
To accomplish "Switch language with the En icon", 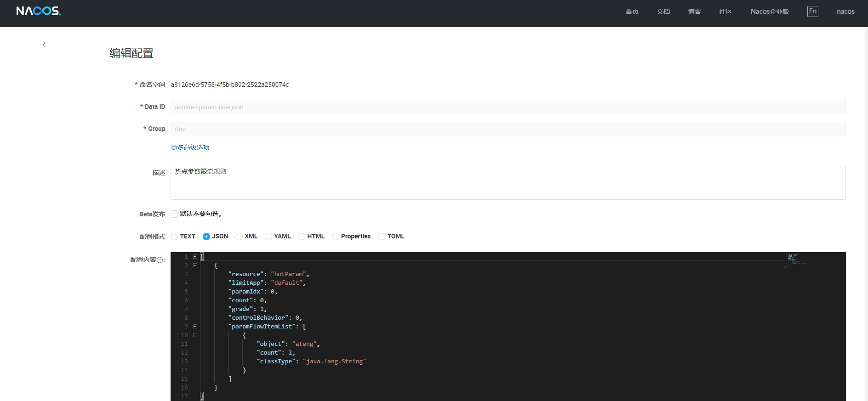I will pos(812,11).
